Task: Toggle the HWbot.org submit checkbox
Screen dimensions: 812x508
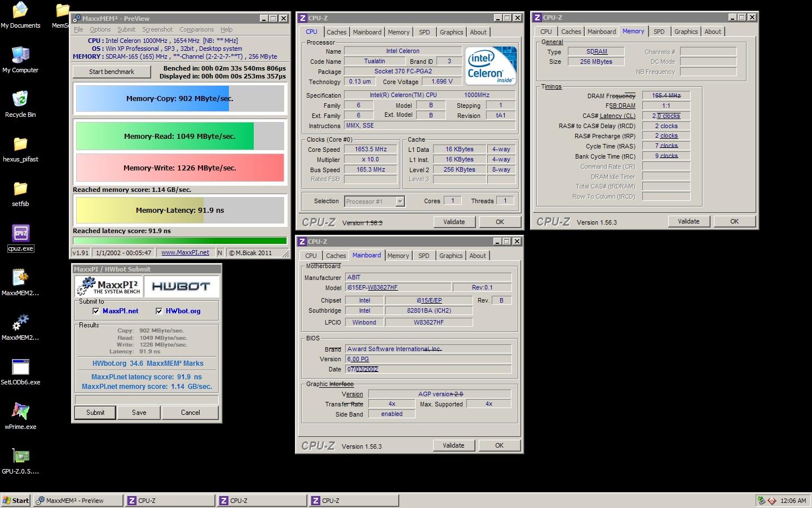Action: (159, 311)
